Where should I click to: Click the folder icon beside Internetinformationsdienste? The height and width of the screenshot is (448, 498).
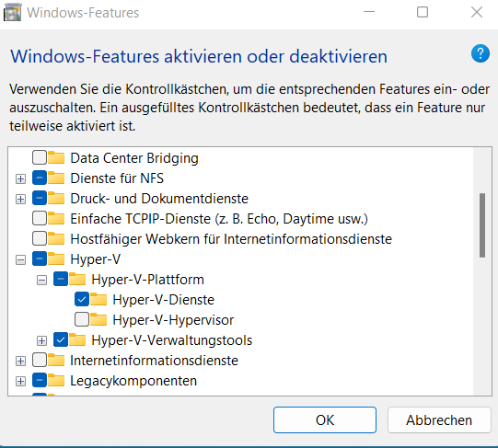(x=56, y=360)
